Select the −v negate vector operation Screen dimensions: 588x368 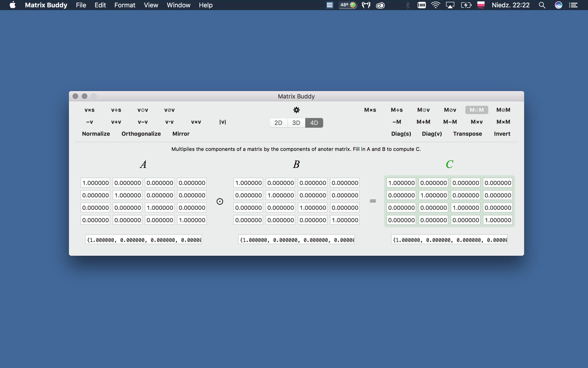coord(90,122)
